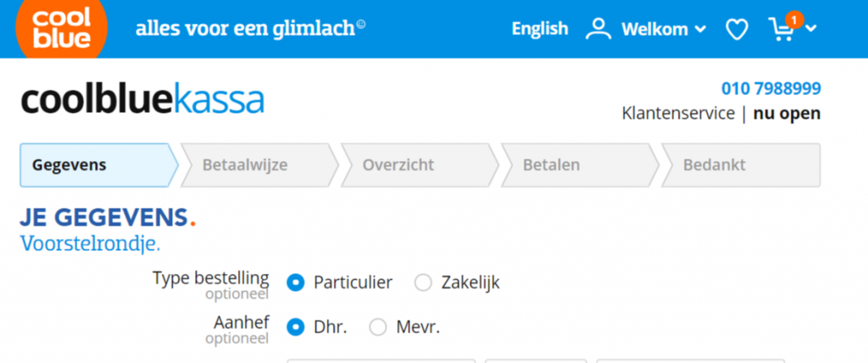
Task: Open the Betalen checkout step
Action: (x=580, y=165)
